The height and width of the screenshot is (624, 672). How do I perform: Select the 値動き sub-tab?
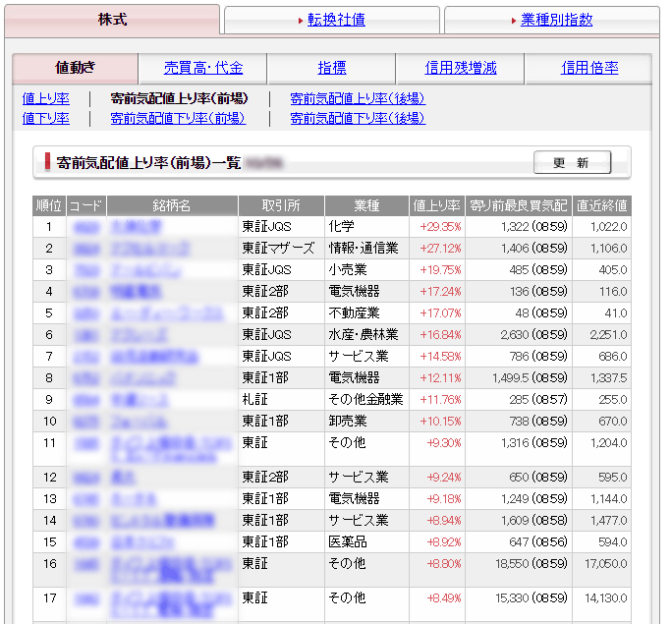[76, 68]
